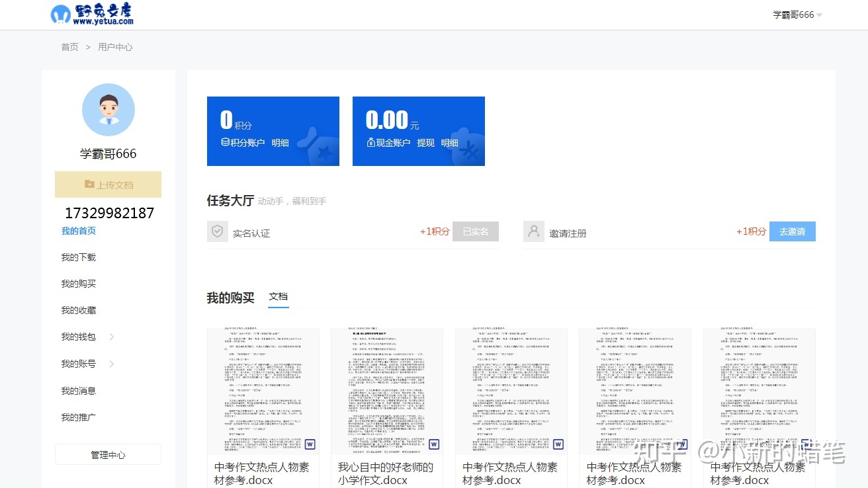Click the person icon next to 邀请注册
The height and width of the screenshot is (488, 868).
click(534, 231)
